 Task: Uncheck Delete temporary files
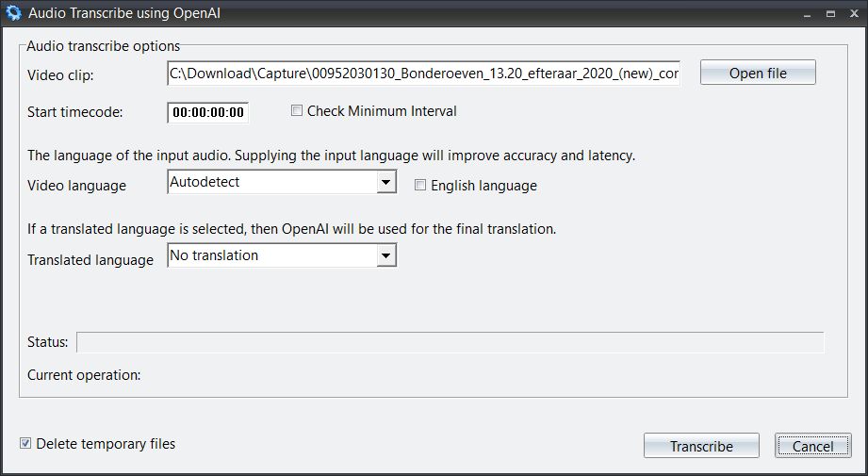pyautogui.click(x=25, y=443)
